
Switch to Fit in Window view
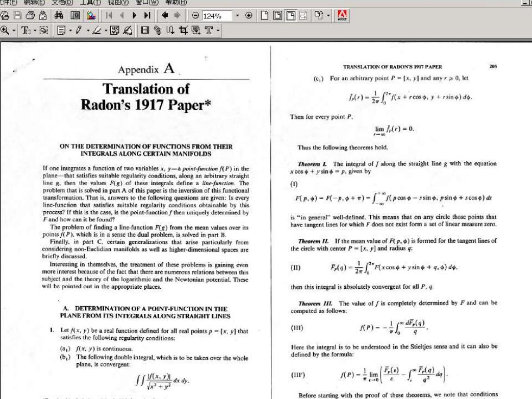click(277, 15)
